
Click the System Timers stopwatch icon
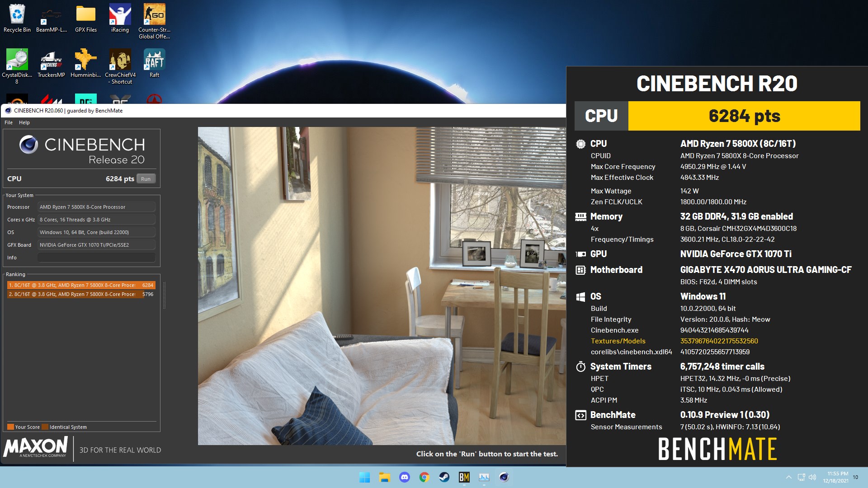(x=580, y=366)
